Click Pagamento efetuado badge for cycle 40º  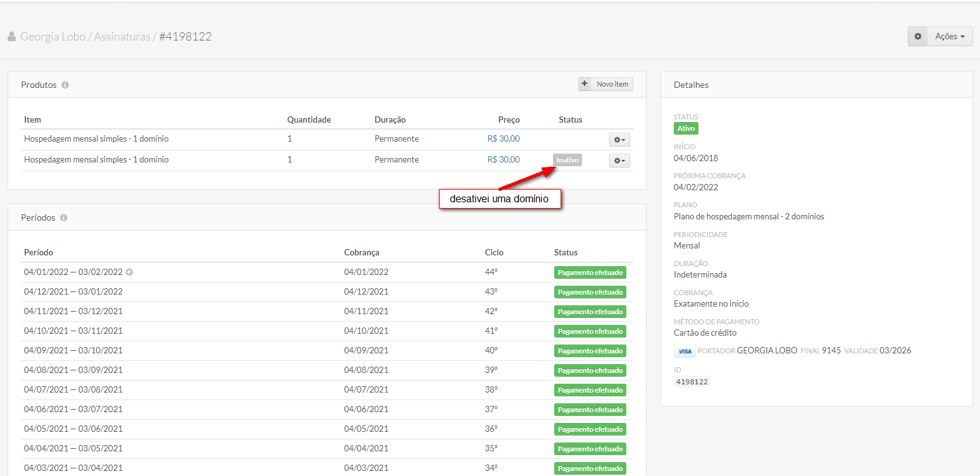pos(590,351)
